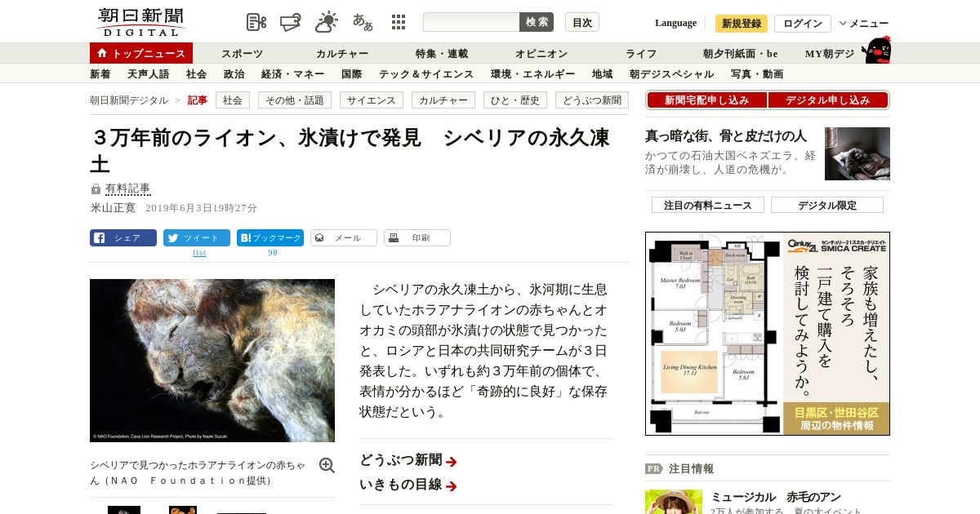This screenshot has width=980, height=514.
Task: Go to 天声人語
Action: coord(149,74)
